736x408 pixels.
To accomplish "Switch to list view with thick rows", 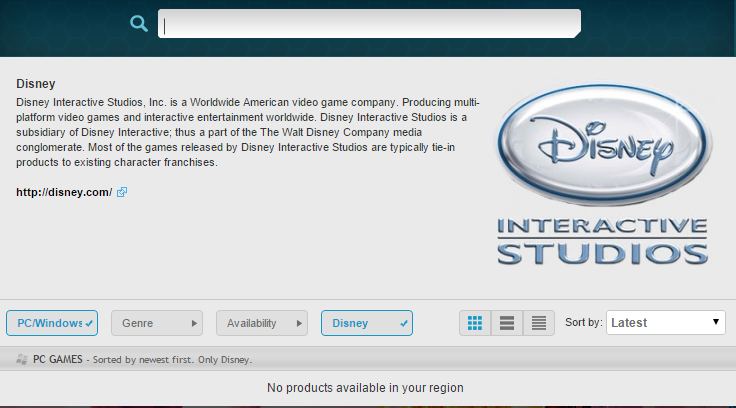I will point(507,323).
